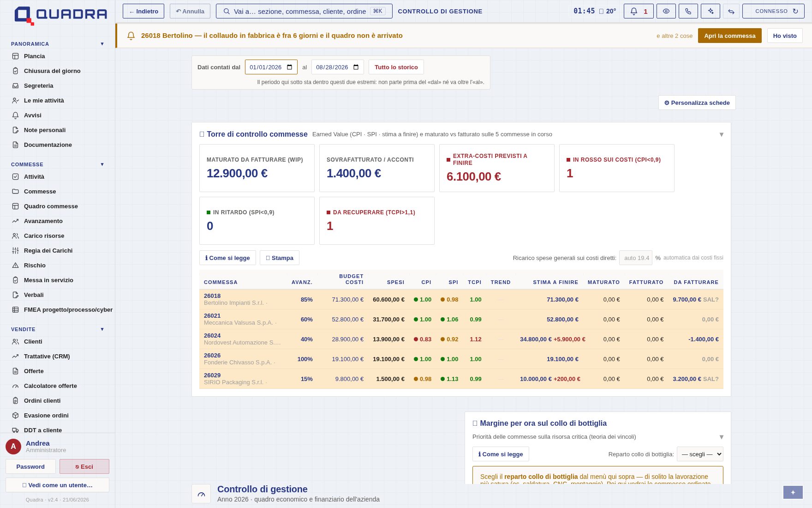Open Reparto collo di bottiglia dropdown
Viewport: 812px width, 508px height.
coord(700,454)
